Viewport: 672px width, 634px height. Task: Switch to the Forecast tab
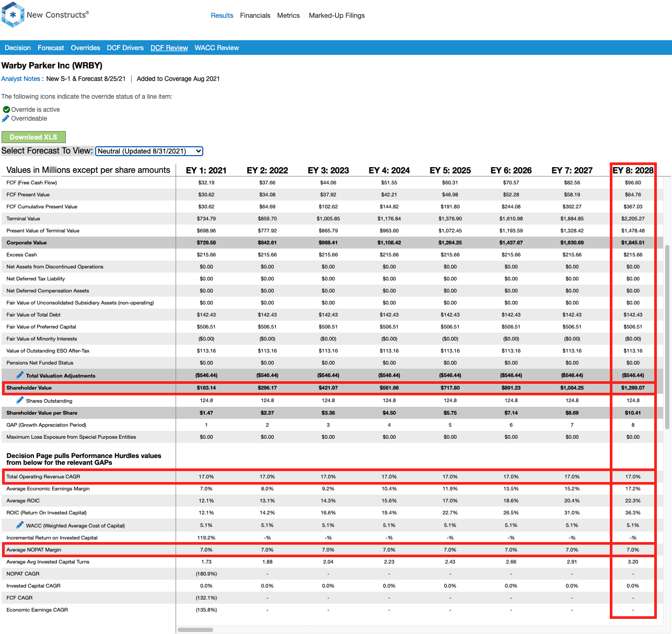pos(51,48)
